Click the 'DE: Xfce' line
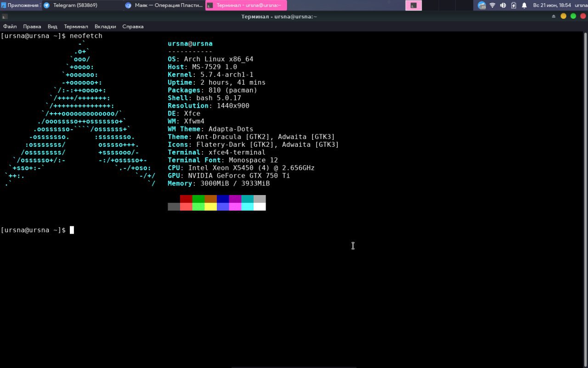 click(x=184, y=114)
